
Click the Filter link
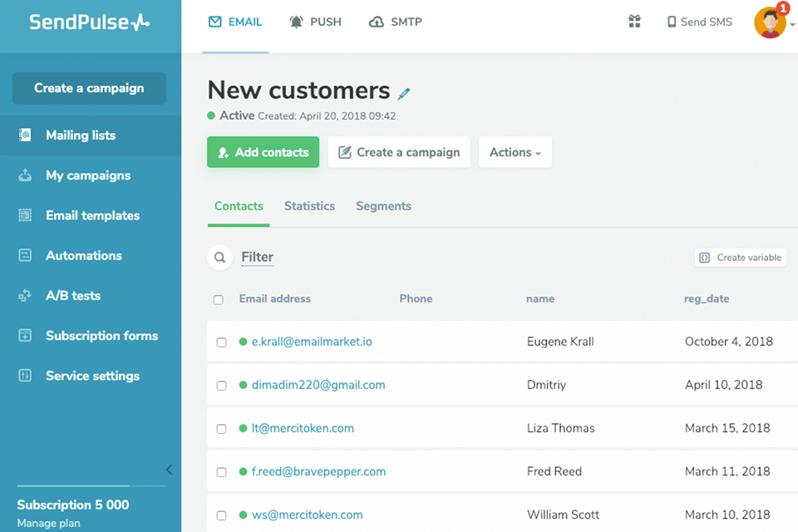(x=258, y=257)
